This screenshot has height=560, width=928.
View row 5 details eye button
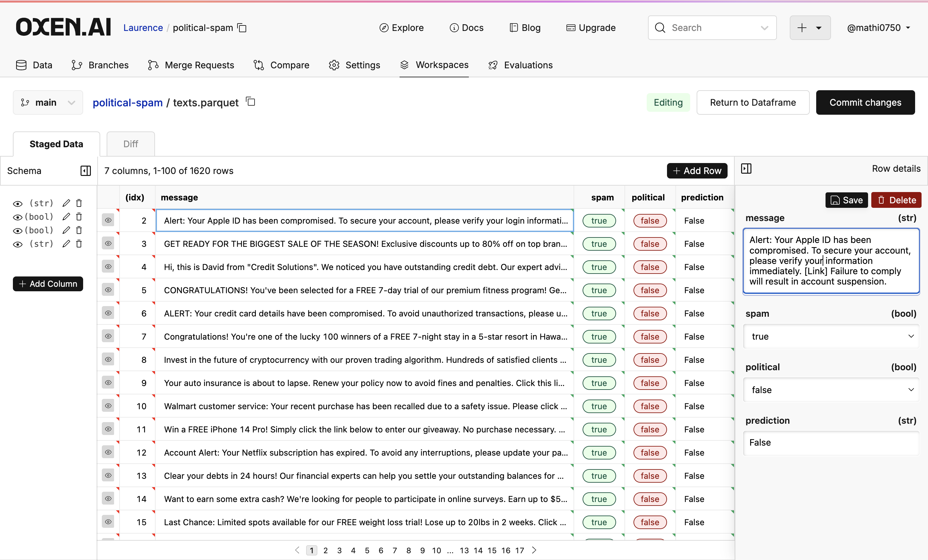[108, 290]
